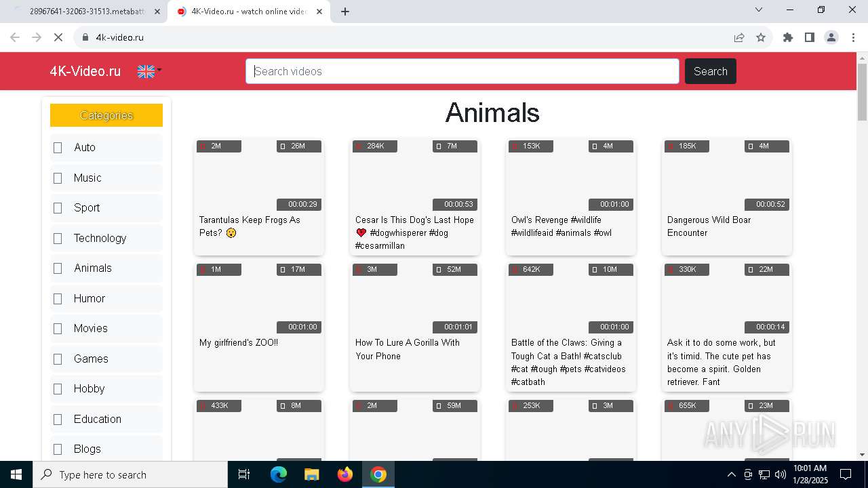Viewport: 868px width, 488px height.
Task: Select the Sport category
Action: pyautogui.click(x=106, y=207)
